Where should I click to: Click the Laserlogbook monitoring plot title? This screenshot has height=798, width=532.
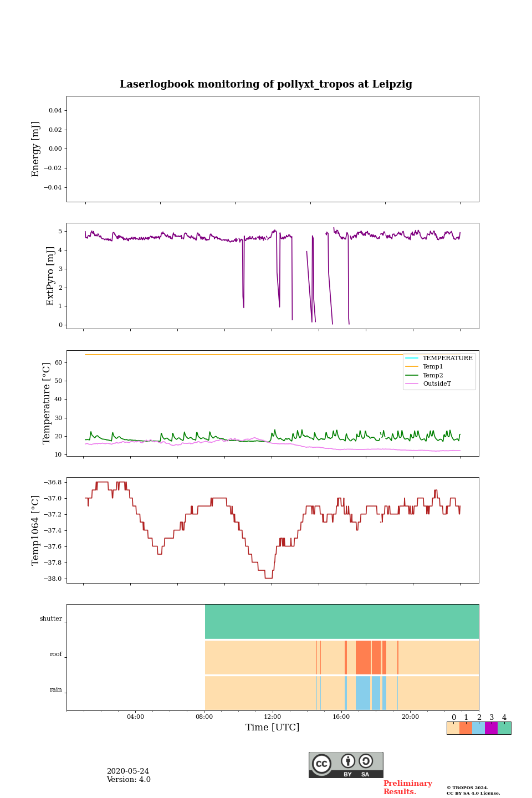click(266, 84)
